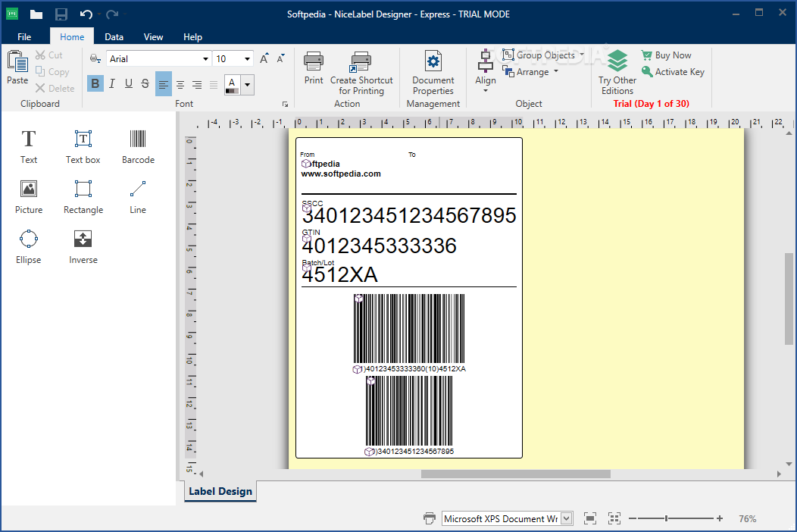Expand Group Objects dropdown
The image size is (797, 532).
[x=582, y=55]
